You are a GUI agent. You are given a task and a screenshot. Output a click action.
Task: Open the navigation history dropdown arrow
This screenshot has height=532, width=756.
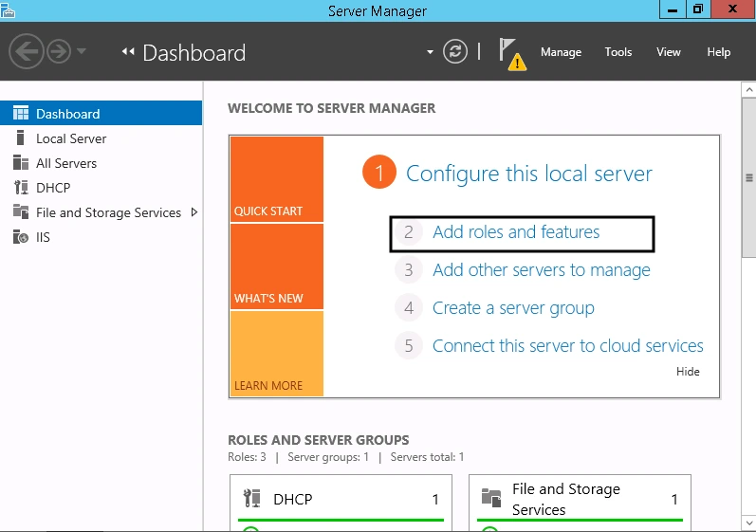82,50
